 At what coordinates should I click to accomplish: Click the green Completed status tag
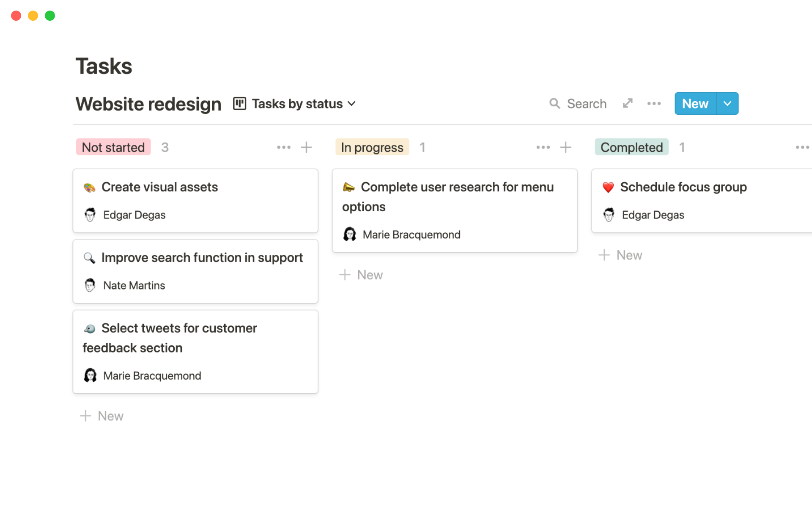tap(631, 147)
